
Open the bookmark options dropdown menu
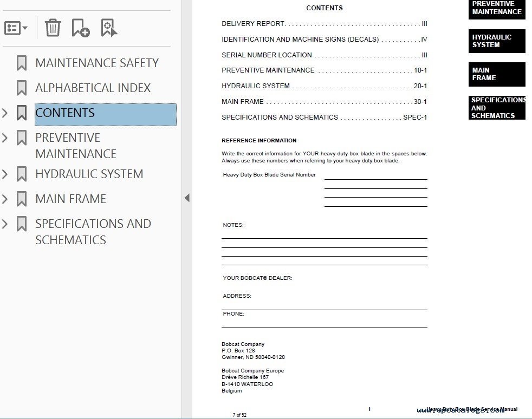coord(16,28)
